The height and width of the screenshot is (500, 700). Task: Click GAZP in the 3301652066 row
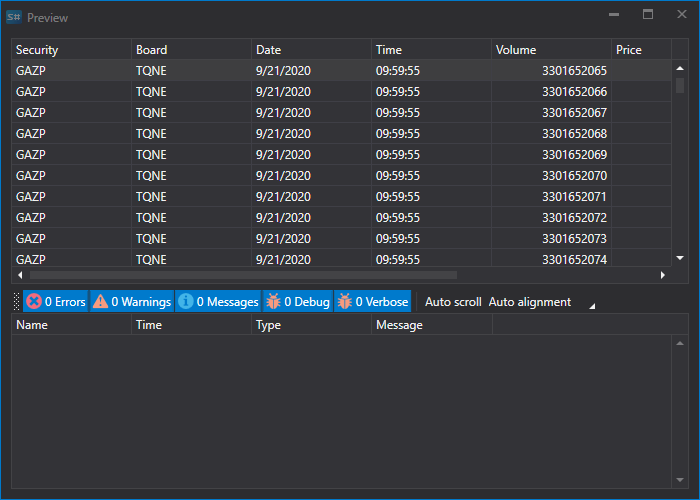click(31, 92)
